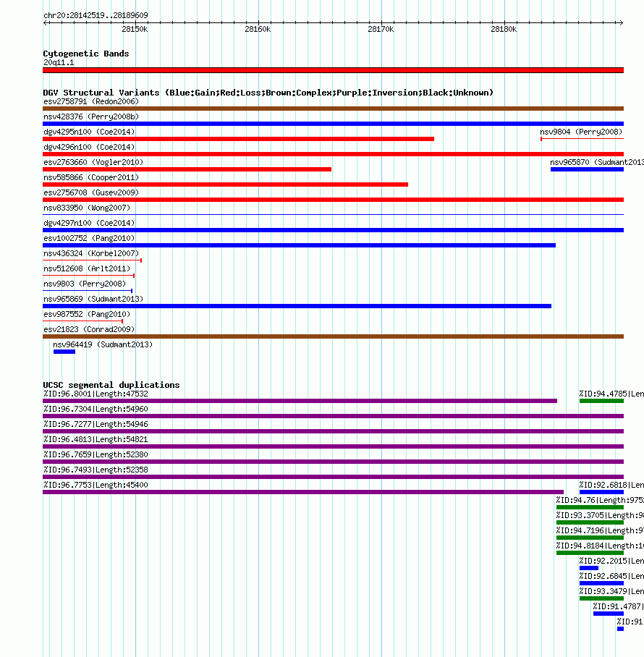
Task: Select the %ID:96.7493|Length:52358 label
Action: 96,470
